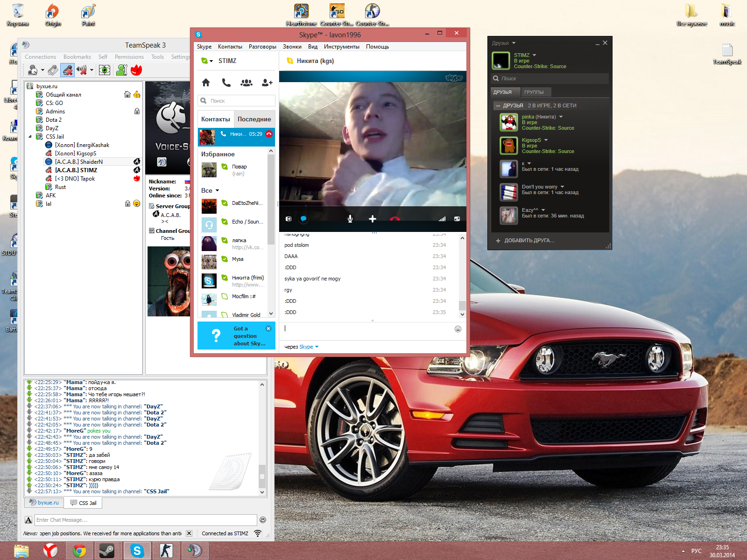Select user [A.C.A.B.] ShaiderN in TeamSpeak
Viewport: 747px width, 560px height.
78,162
